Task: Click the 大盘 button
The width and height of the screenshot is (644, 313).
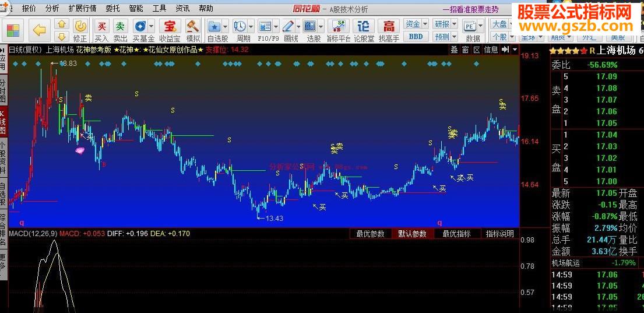Action: (x=500, y=24)
